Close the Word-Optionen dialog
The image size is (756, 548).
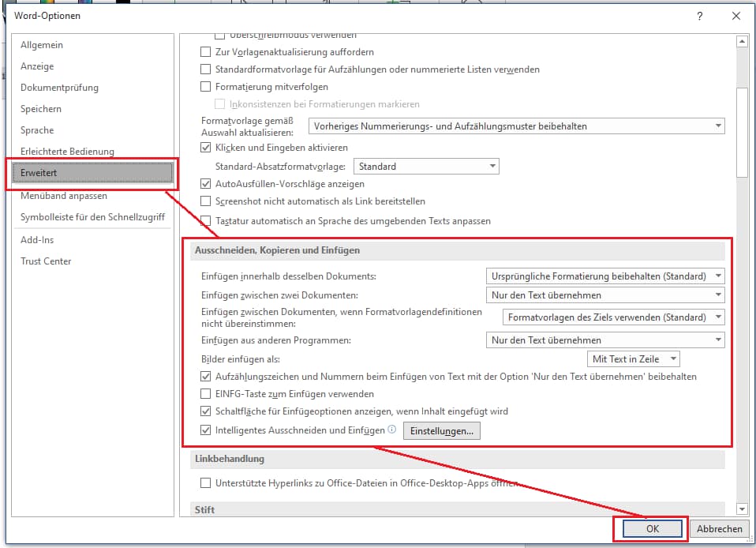point(735,16)
